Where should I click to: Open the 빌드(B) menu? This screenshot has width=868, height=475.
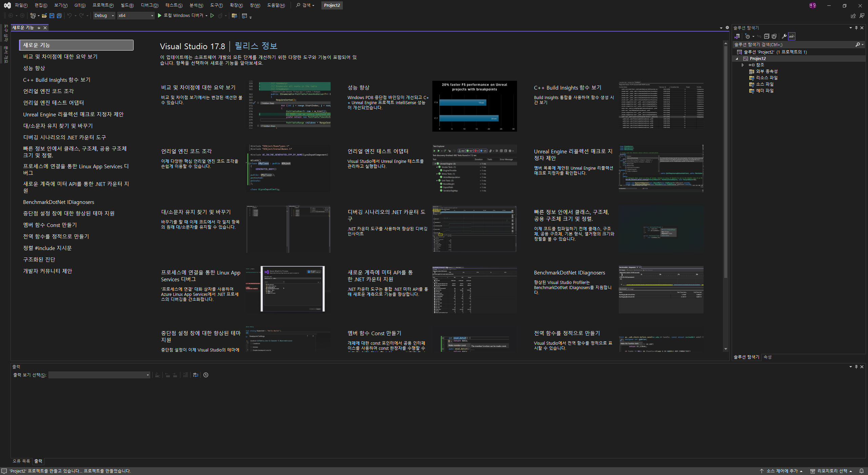tap(127, 5)
